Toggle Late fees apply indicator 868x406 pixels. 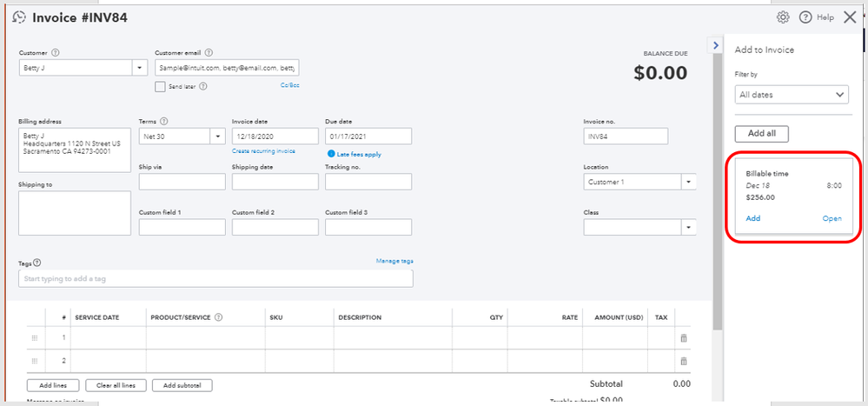coord(332,154)
